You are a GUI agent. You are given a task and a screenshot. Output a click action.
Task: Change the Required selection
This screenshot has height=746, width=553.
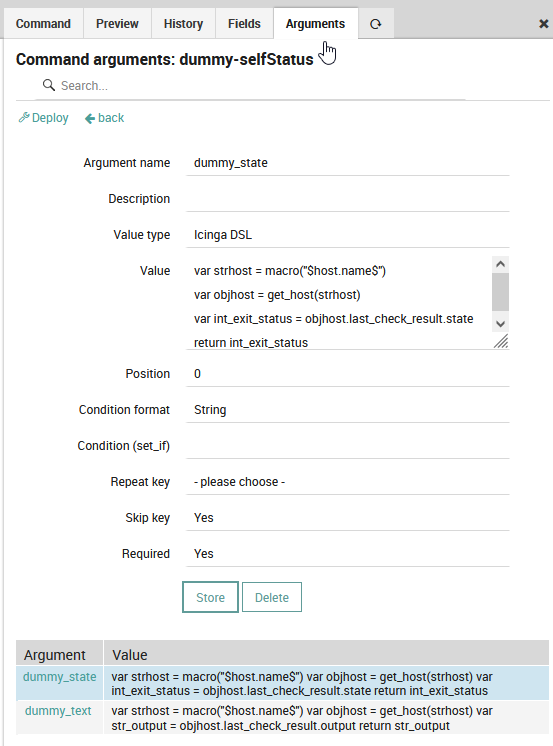347,554
